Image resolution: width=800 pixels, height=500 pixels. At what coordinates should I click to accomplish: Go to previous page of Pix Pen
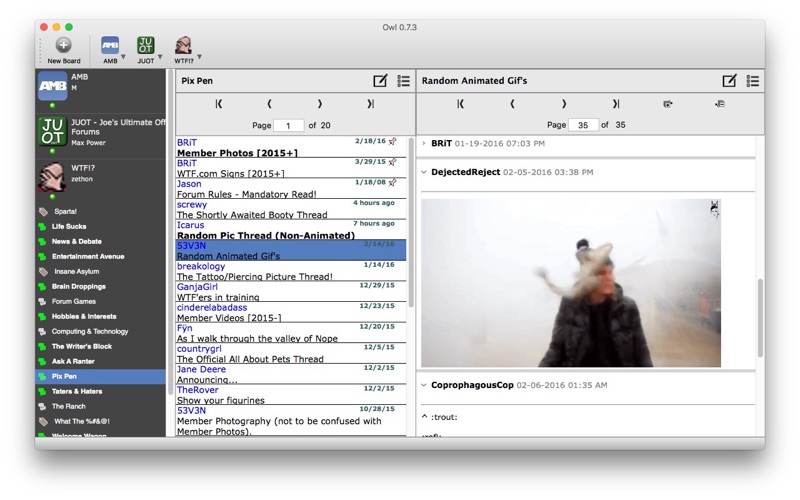[269, 104]
